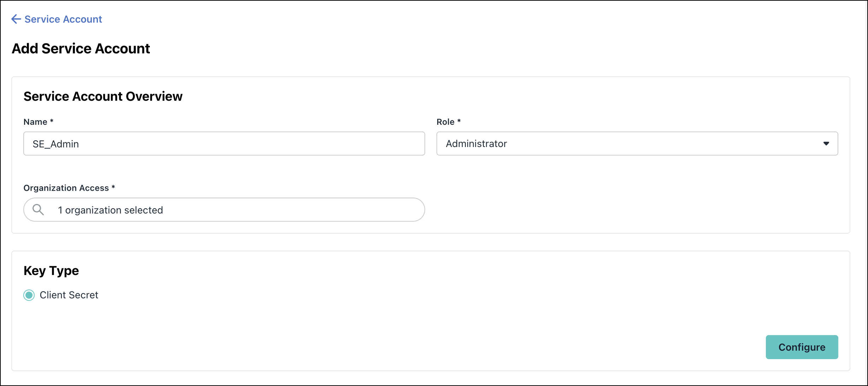868x386 pixels.
Task: Click the Client Secret label text
Action: click(69, 295)
